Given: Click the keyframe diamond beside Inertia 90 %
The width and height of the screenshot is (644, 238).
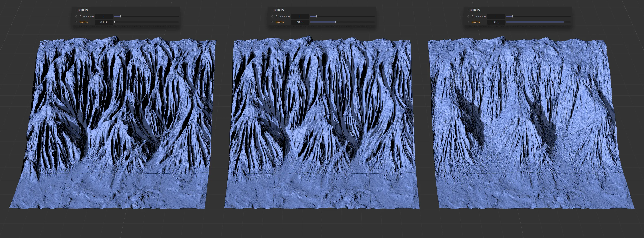Looking at the screenshot, I should [468, 22].
